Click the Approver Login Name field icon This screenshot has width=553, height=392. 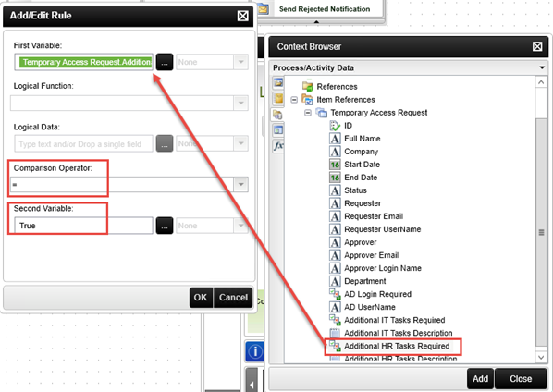[335, 268]
